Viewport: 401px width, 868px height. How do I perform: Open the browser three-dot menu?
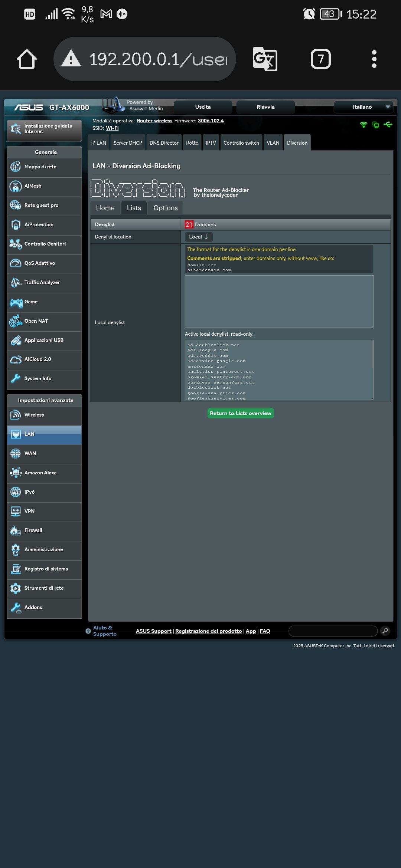374,59
